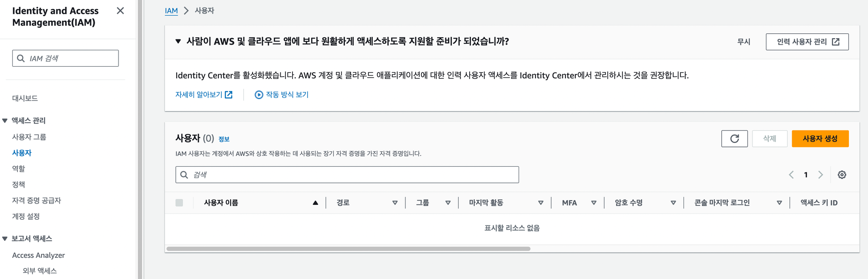Open 사용자 그룹 in the sidebar
The width and height of the screenshot is (868, 279).
(29, 137)
